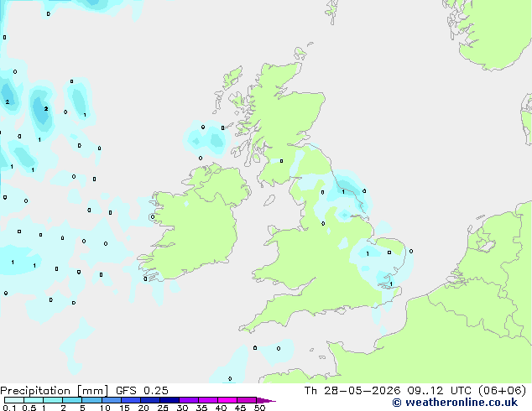The image size is (532, 411).
Task: Click the legend swatch between 45 and 50
Action: pos(247,400)
